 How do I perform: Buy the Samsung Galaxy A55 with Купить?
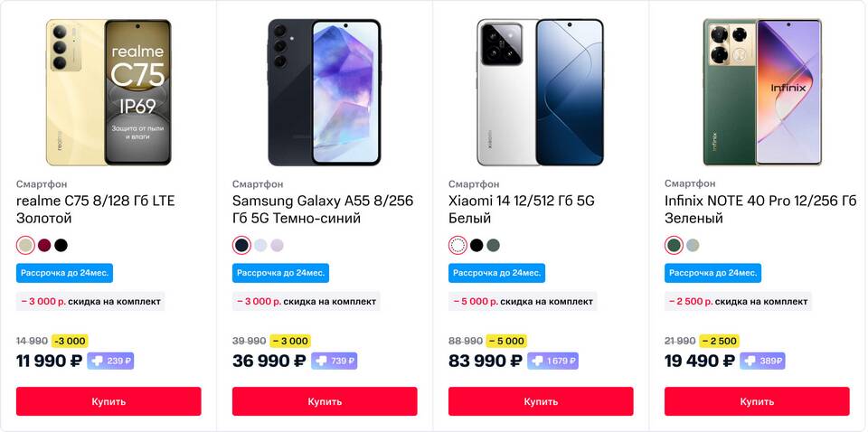325,401
